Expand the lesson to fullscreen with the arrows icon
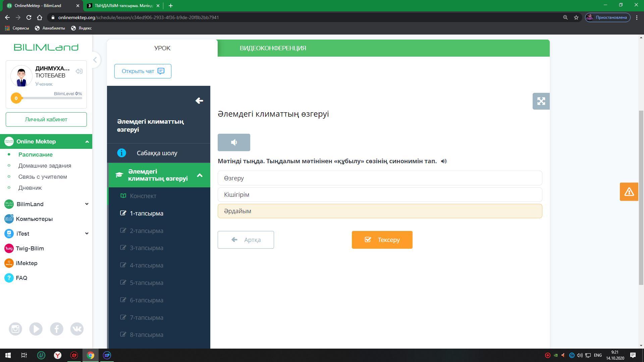This screenshot has width=644, height=362. point(541,101)
